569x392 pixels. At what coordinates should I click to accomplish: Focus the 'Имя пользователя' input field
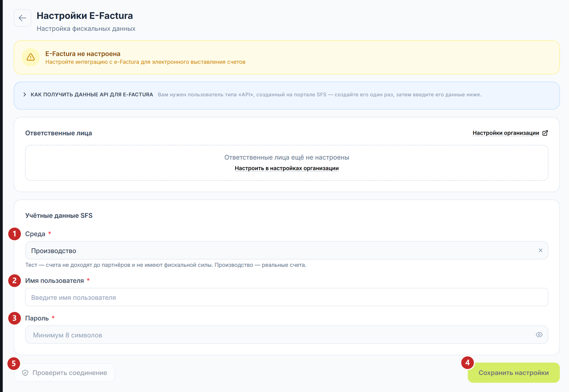point(286,297)
